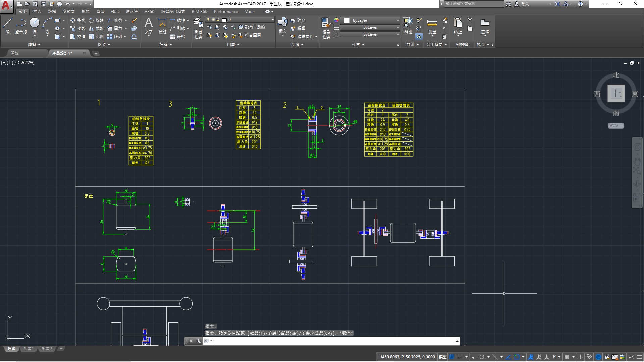Click the WCS button under ViewCube
Screen dimensions: 644x362
pos(615,125)
